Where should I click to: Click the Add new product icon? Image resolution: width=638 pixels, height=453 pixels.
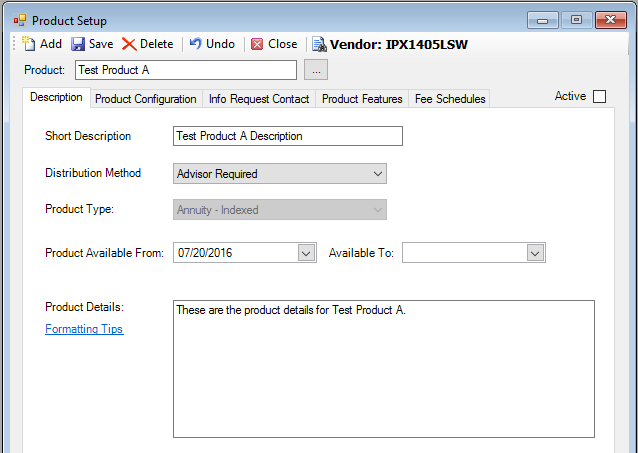tap(28, 44)
